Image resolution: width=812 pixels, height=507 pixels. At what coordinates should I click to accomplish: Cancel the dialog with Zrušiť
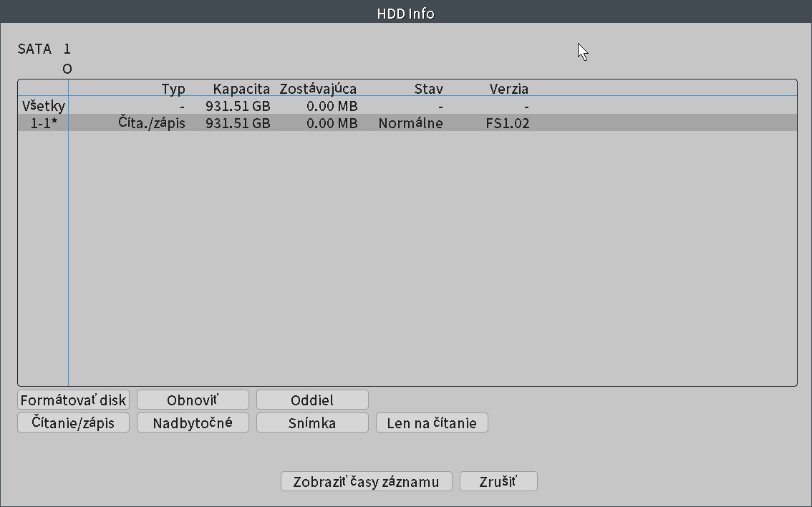tap(498, 481)
